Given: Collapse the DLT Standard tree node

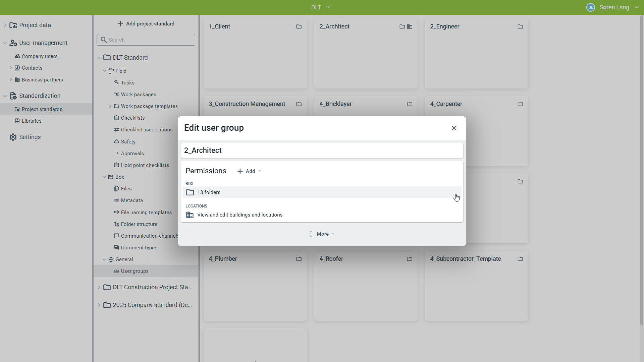Looking at the screenshot, I should [99, 58].
